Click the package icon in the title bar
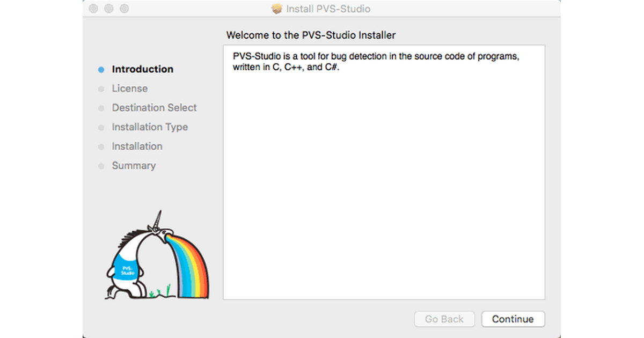The height and width of the screenshot is (338, 644). (x=276, y=9)
